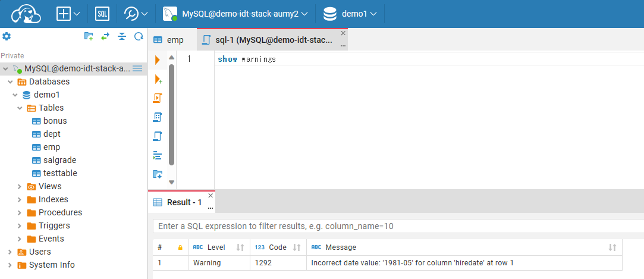Image resolution: width=644 pixels, height=279 pixels.
Task: Open the SQL editor from top toolbar
Action: tap(102, 14)
